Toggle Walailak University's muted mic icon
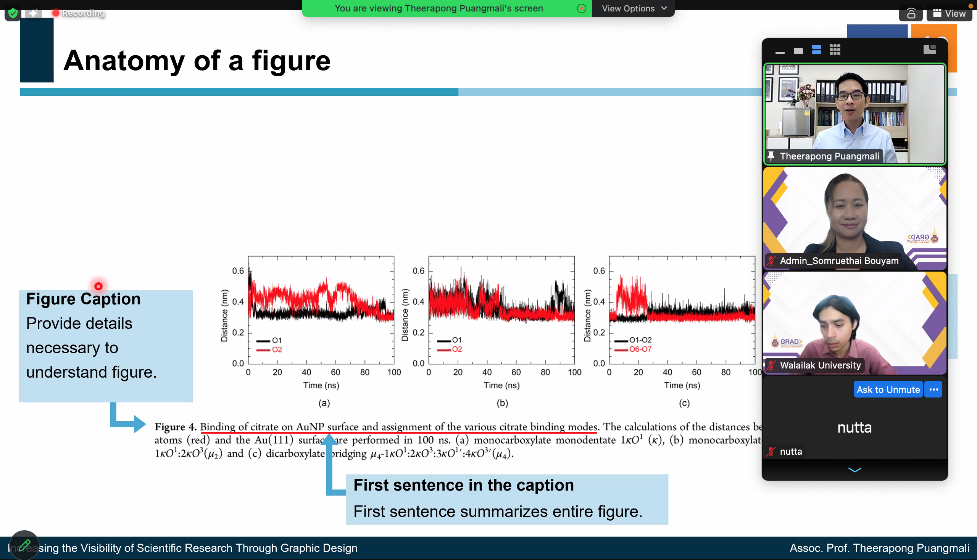This screenshot has width=977, height=560. point(771,365)
